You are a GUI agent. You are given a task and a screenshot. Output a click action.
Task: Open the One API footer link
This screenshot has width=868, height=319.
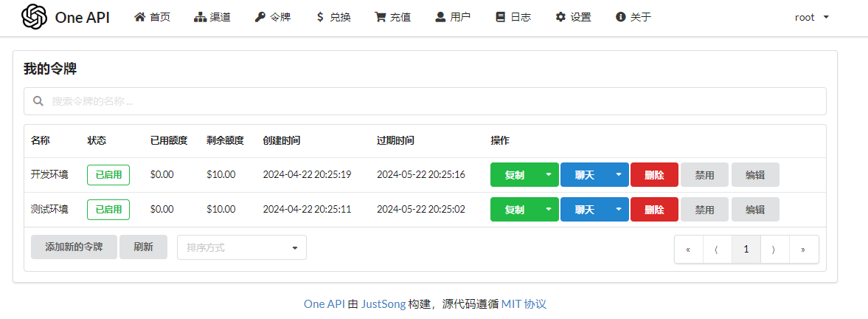324,304
